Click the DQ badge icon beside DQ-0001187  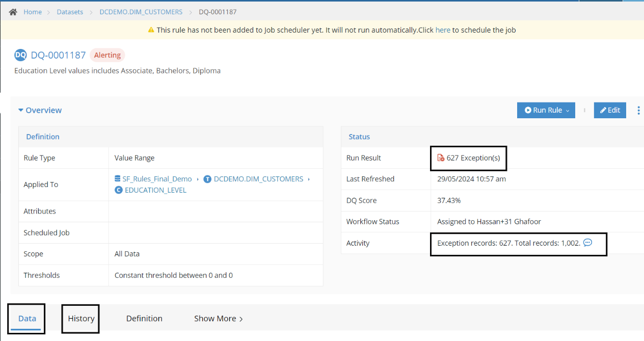coord(20,55)
